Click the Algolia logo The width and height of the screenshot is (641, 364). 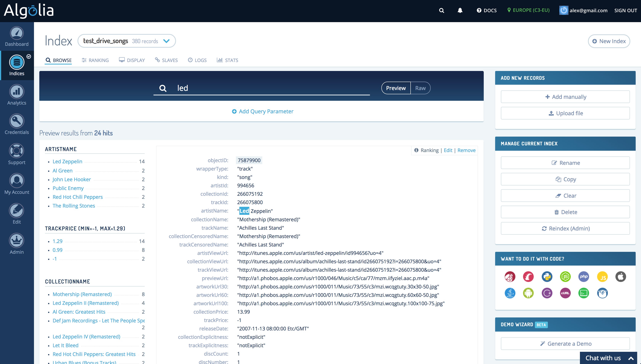29,10
